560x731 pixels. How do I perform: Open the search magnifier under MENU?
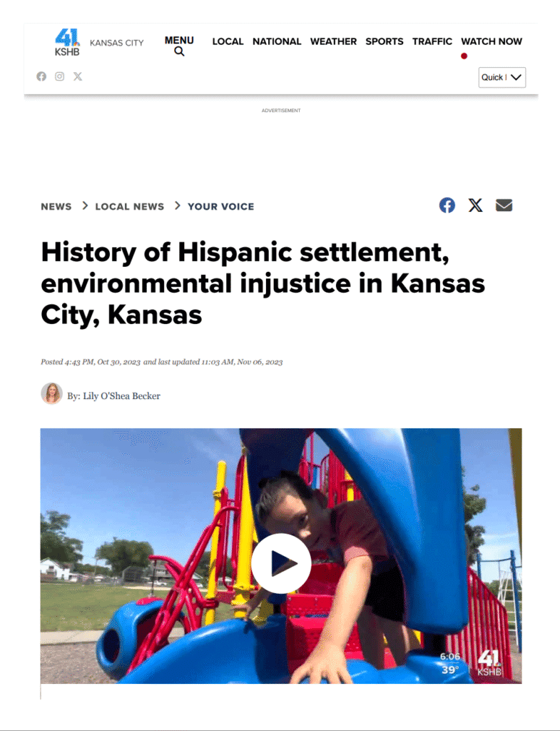179,51
